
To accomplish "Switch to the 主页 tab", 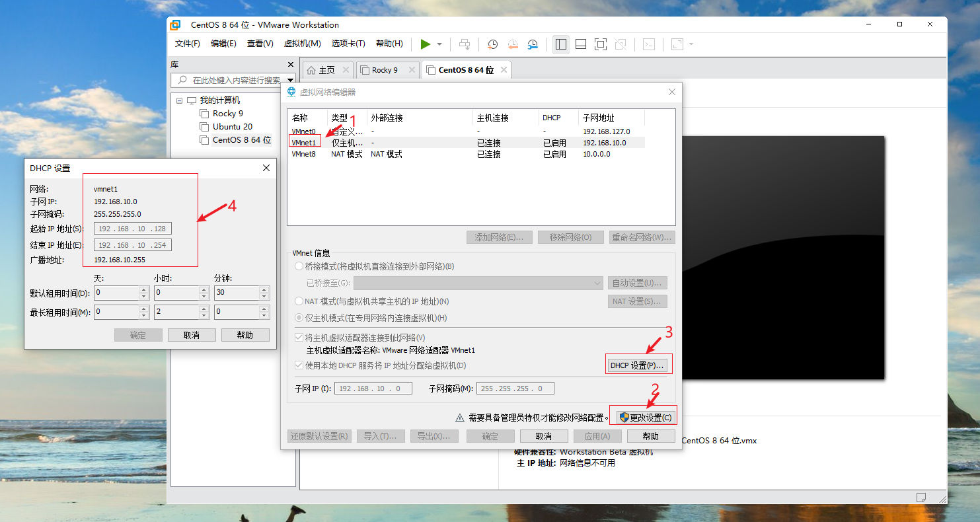I will (326, 69).
